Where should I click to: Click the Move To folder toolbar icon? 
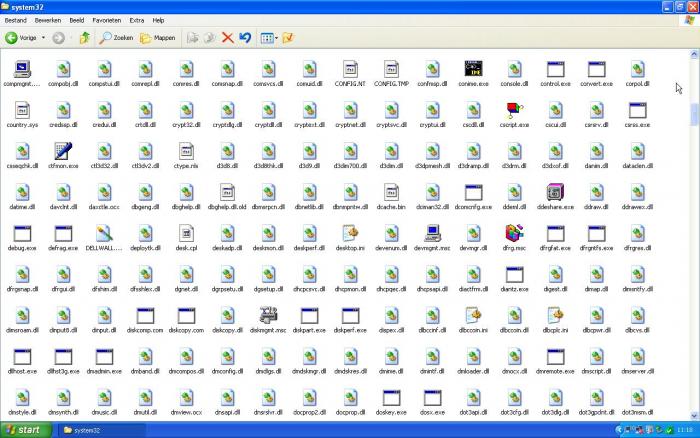coord(192,38)
